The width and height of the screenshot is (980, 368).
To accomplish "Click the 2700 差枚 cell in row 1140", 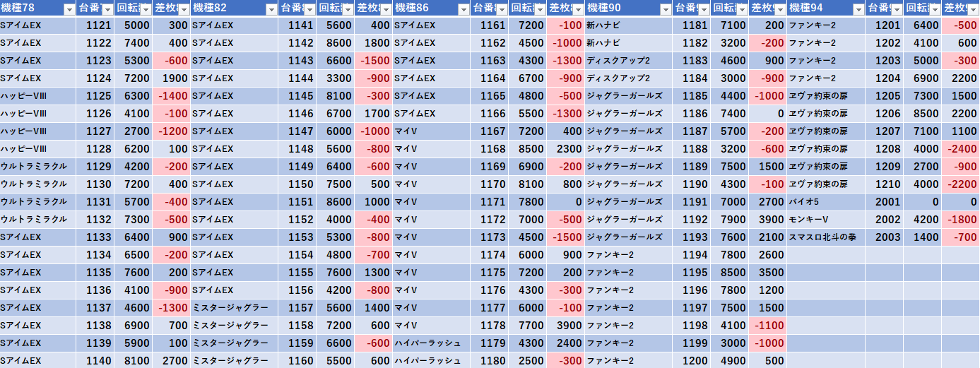I will click(x=172, y=361).
